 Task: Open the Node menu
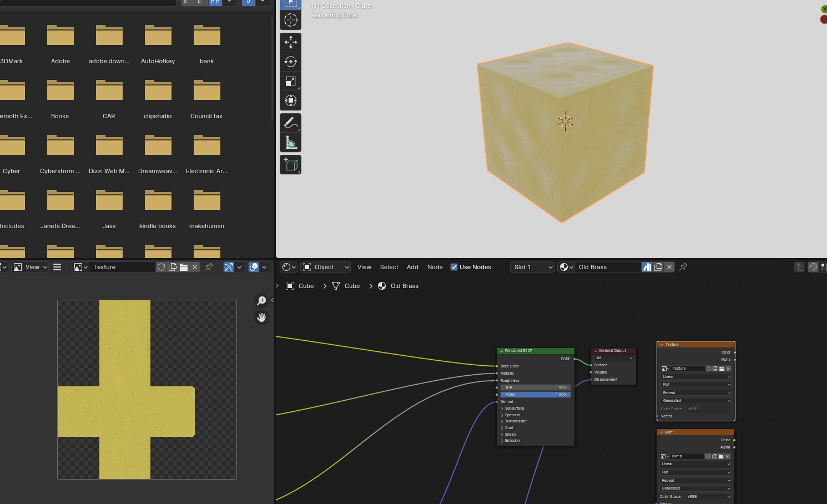435,267
